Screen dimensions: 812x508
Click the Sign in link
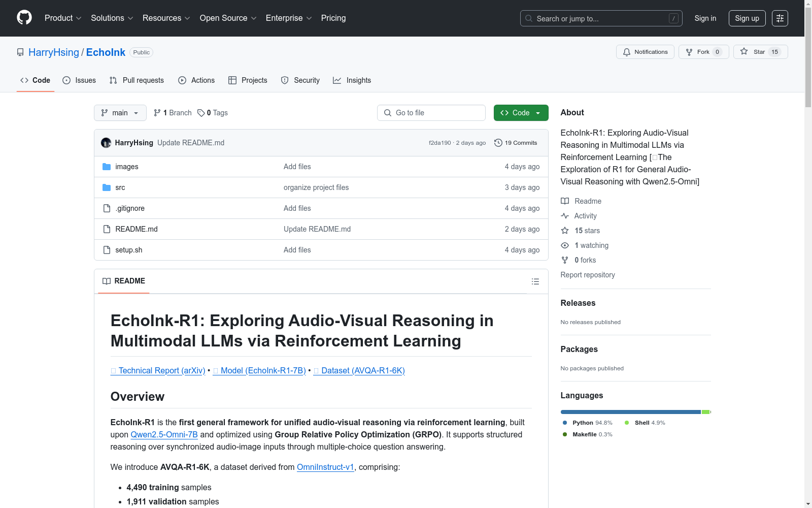705,18
